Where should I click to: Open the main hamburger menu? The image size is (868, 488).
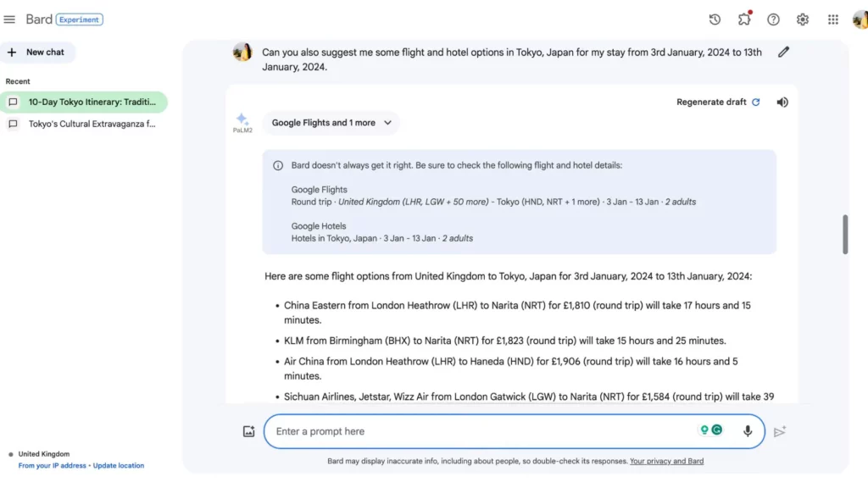pos(10,19)
